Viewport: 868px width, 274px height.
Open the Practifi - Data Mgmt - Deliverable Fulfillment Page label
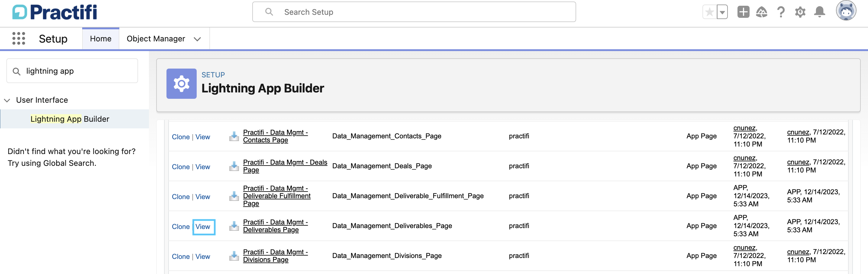(x=277, y=196)
